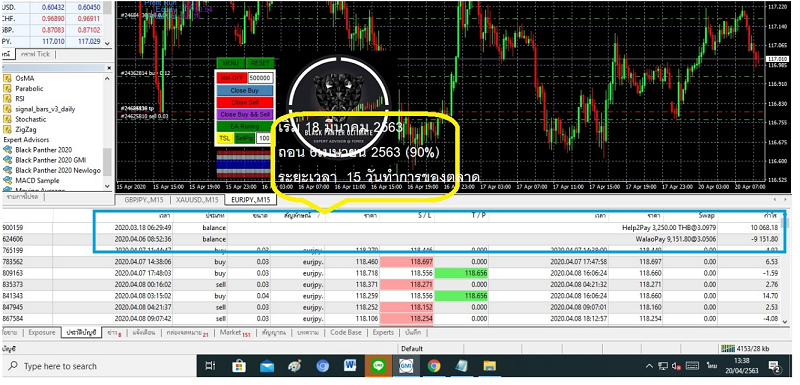Launch Microsoft Word from taskbar
800x385 pixels.
(350, 366)
